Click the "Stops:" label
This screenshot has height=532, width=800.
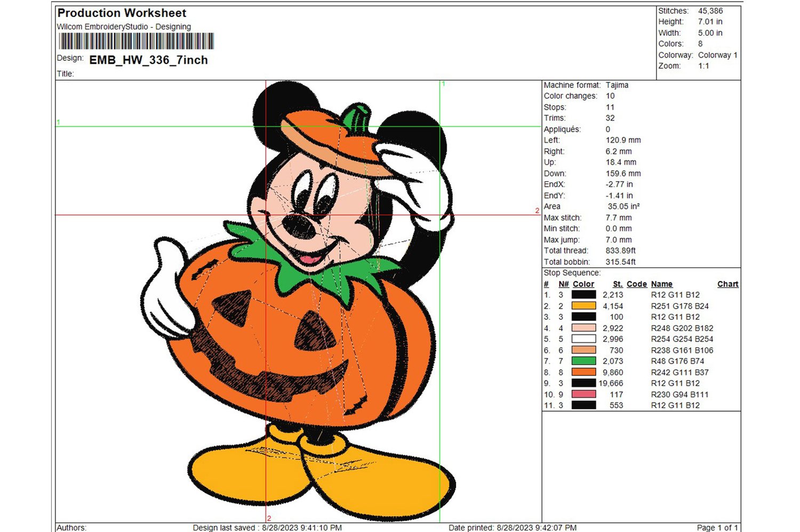555,107
